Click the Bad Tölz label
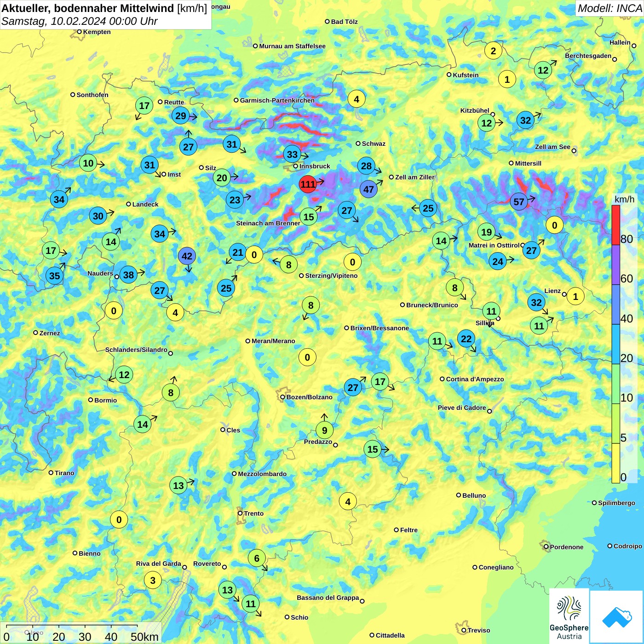 pyautogui.click(x=344, y=22)
